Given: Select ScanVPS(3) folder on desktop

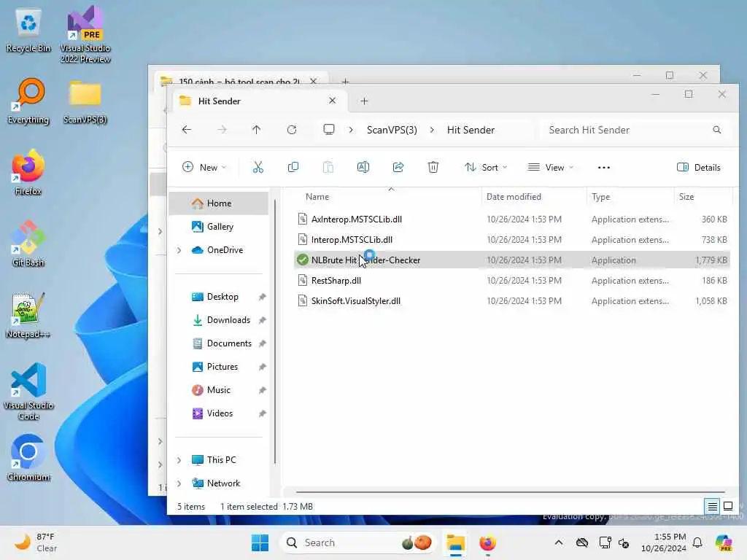Looking at the screenshot, I should pyautogui.click(x=85, y=101).
